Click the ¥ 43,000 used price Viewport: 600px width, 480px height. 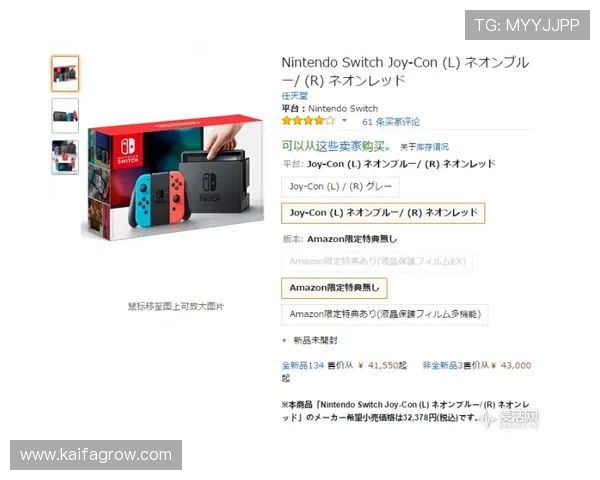(511, 366)
